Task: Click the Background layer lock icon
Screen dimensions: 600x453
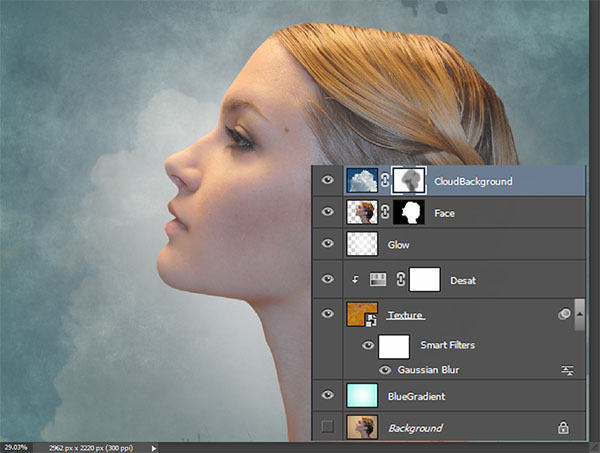Action: (562, 427)
